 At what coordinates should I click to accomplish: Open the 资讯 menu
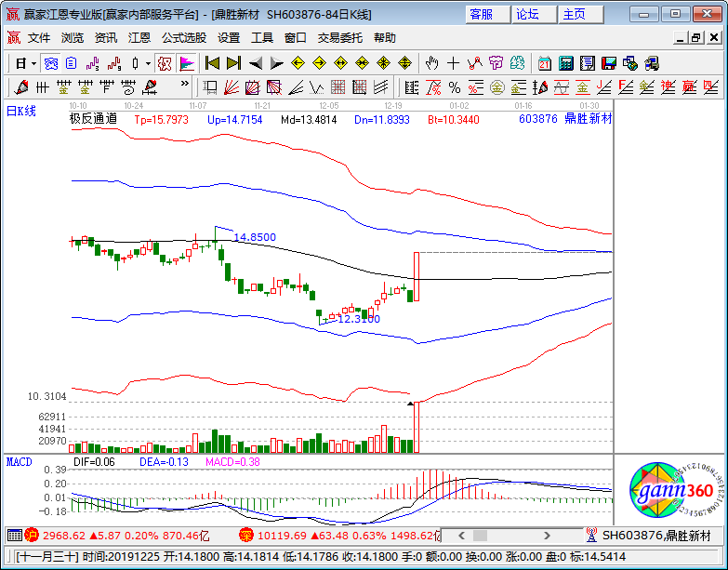click(x=105, y=38)
